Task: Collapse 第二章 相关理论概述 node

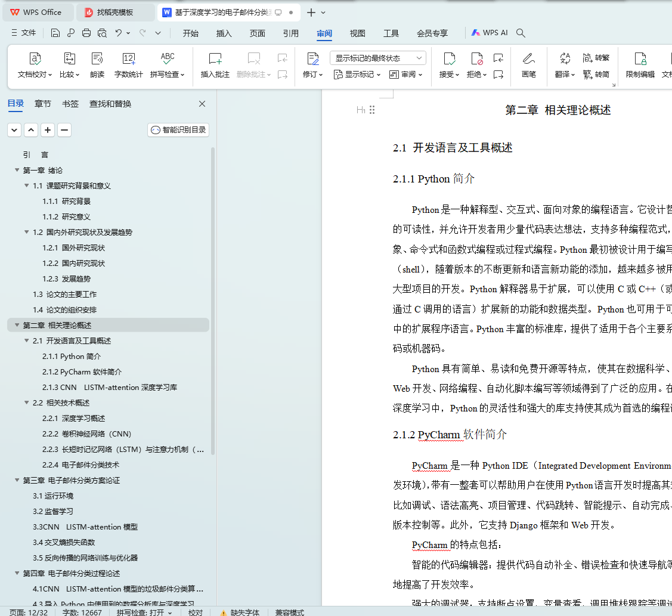Action: [17, 326]
